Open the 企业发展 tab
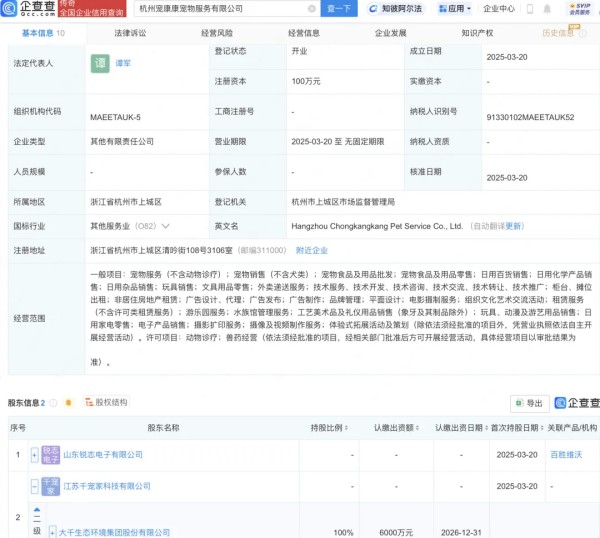 click(x=390, y=33)
